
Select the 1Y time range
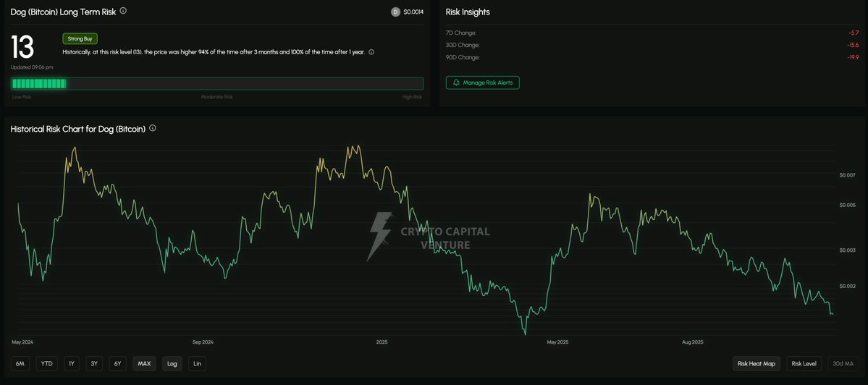(71, 363)
